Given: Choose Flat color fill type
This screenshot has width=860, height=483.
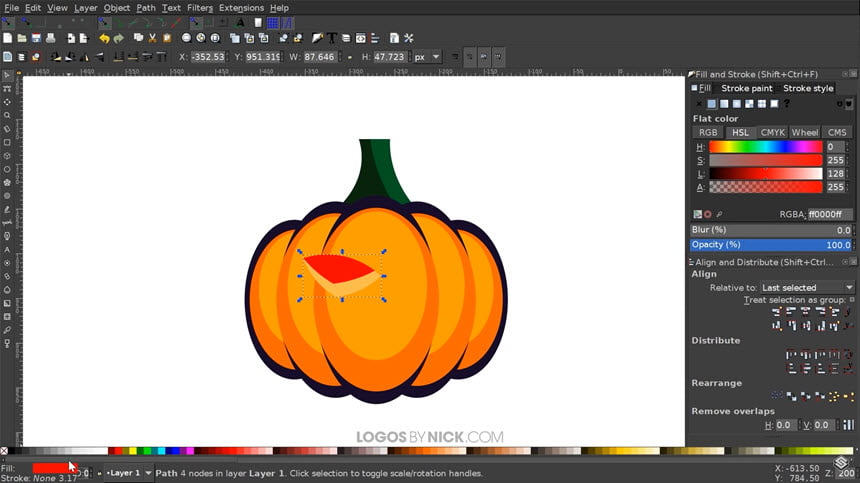Looking at the screenshot, I should 711,104.
